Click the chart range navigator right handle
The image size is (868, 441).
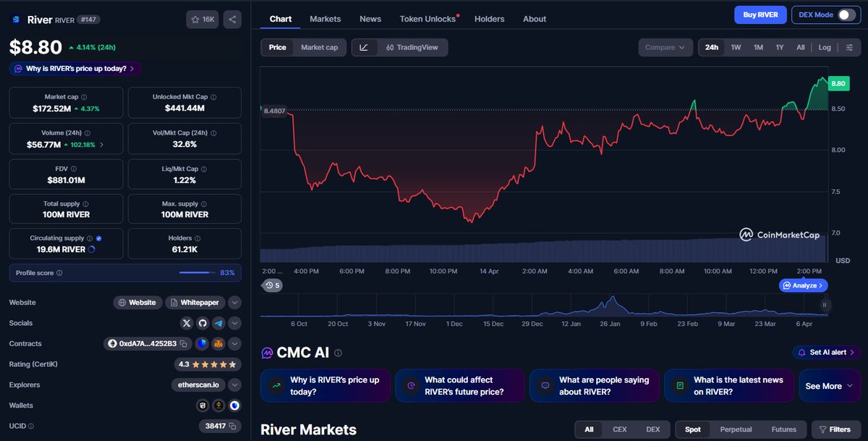tap(824, 306)
